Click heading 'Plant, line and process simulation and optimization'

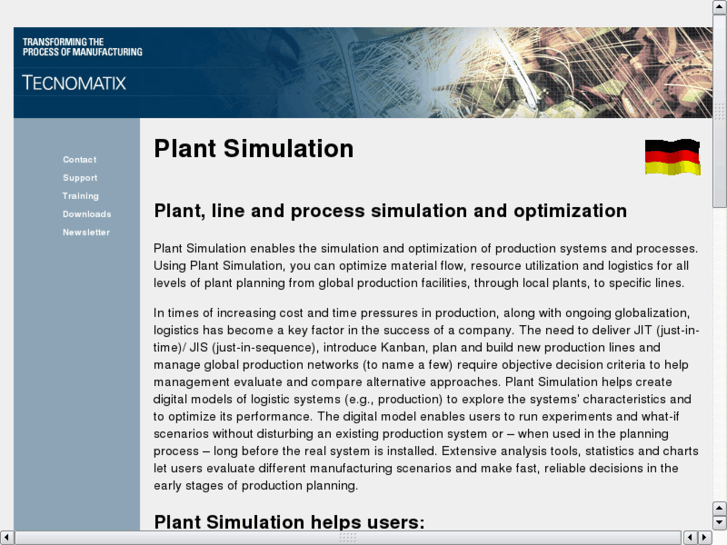tap(390, 211)
